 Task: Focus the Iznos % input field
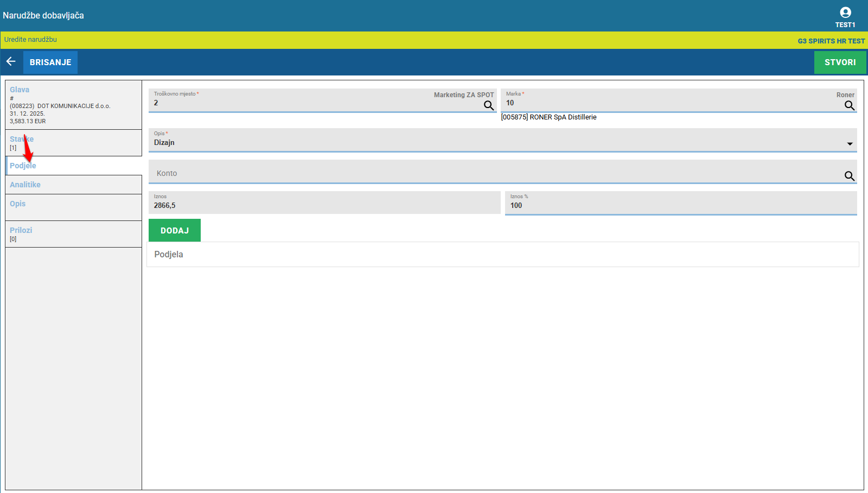[x=680, y=206]
